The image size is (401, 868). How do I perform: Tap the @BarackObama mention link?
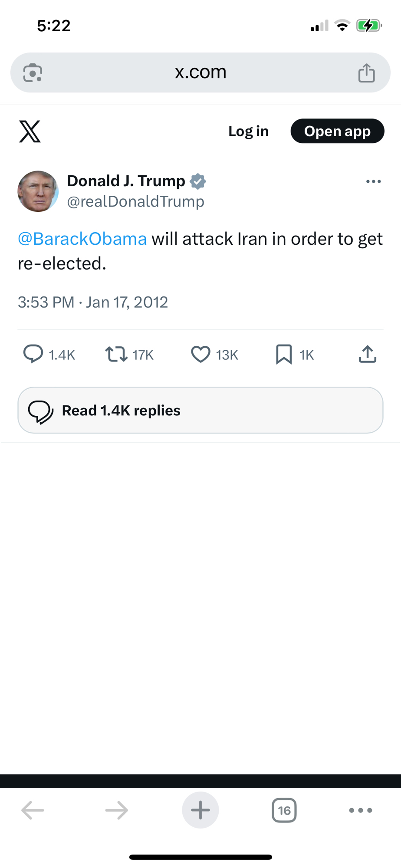[82, 239]
